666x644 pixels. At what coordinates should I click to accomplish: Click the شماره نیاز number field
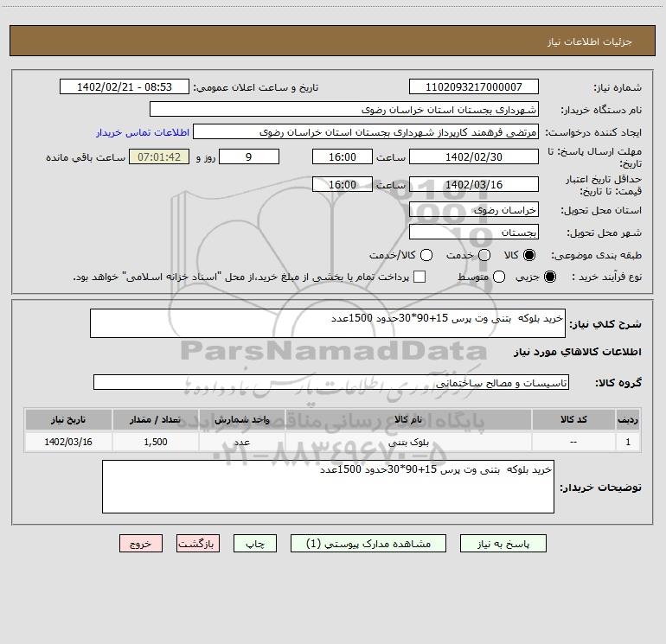[x=474, y=86]
